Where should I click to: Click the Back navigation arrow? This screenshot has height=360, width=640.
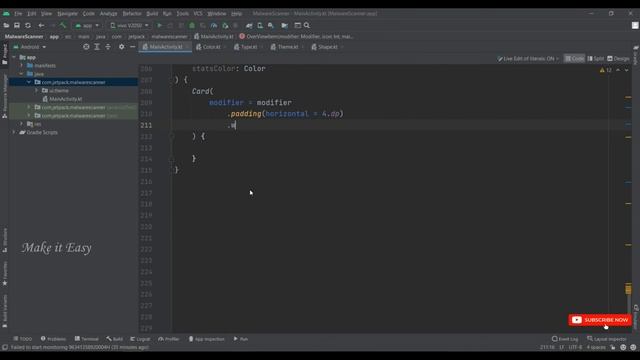point(41,25)
